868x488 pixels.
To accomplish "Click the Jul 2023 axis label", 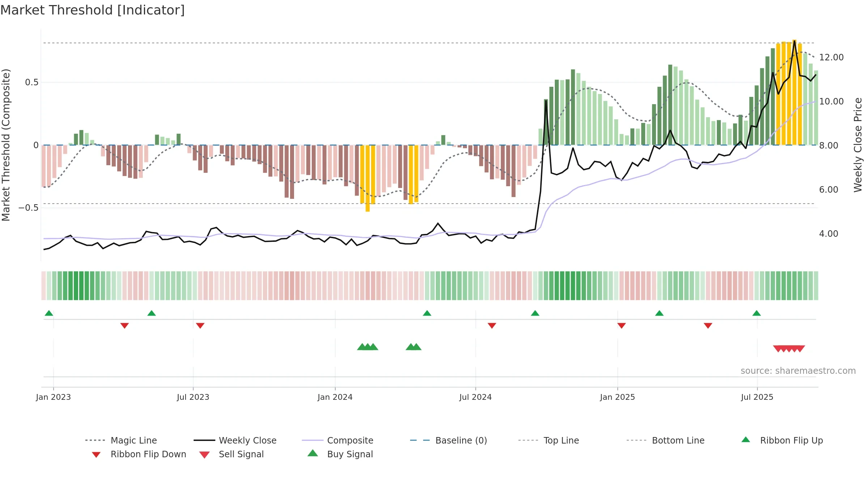I will tap(193, 397).
